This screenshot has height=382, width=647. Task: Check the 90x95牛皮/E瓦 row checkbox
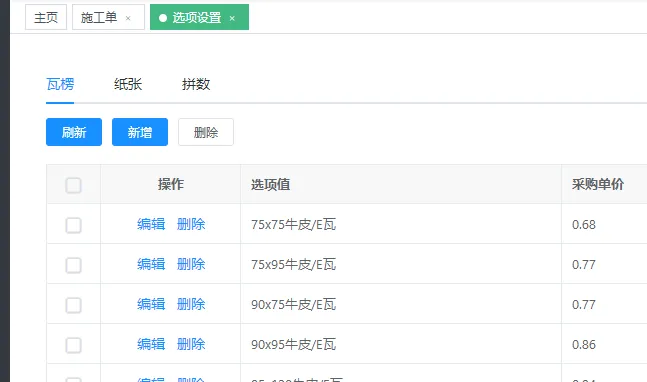[73, 345]
